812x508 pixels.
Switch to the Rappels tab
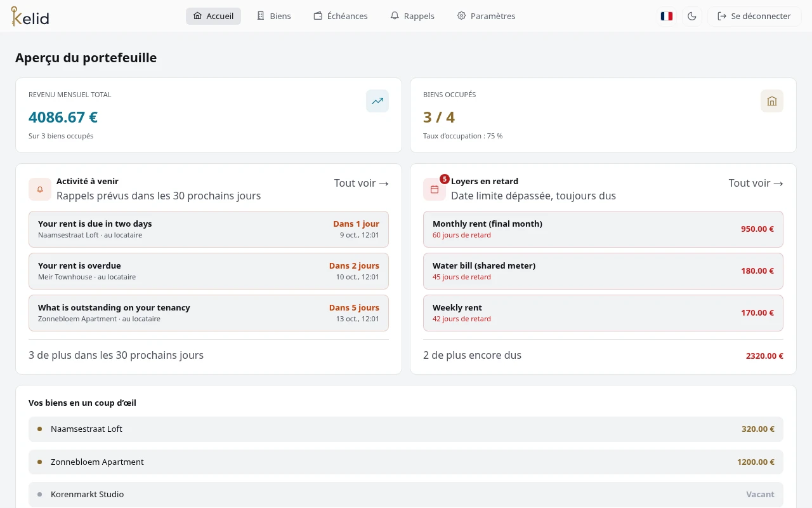tap(412, 16)
